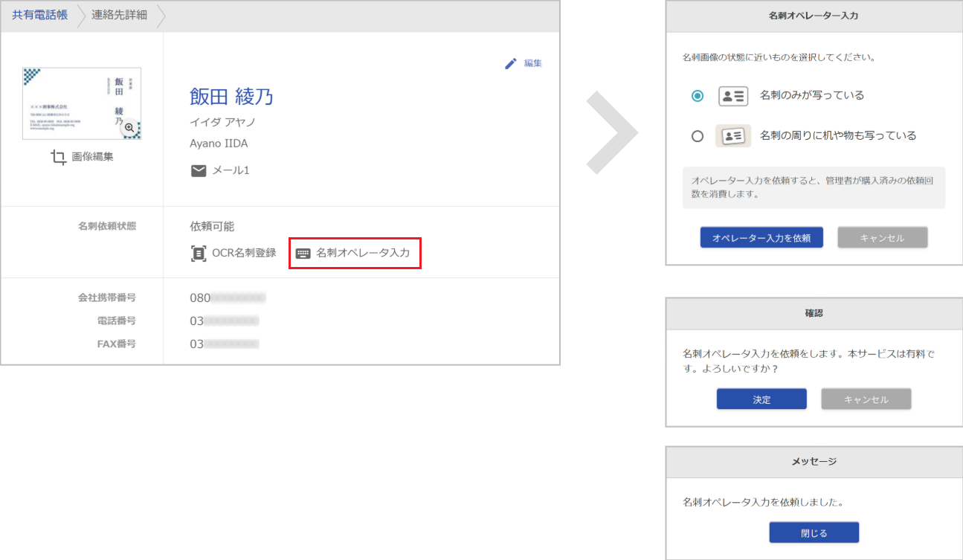Click イイダ アヤノ reading text
The image size is (963, 560).
[x=222, y=122]
